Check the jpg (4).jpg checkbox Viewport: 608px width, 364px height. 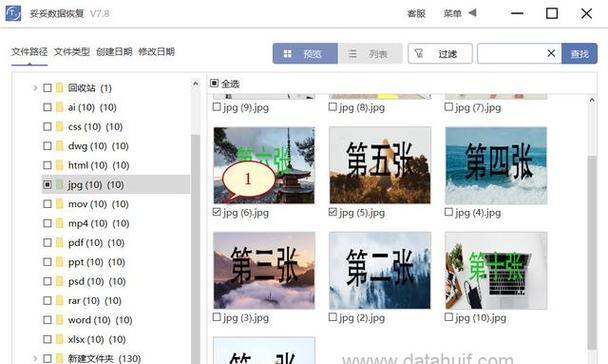[x=449, y=212]
